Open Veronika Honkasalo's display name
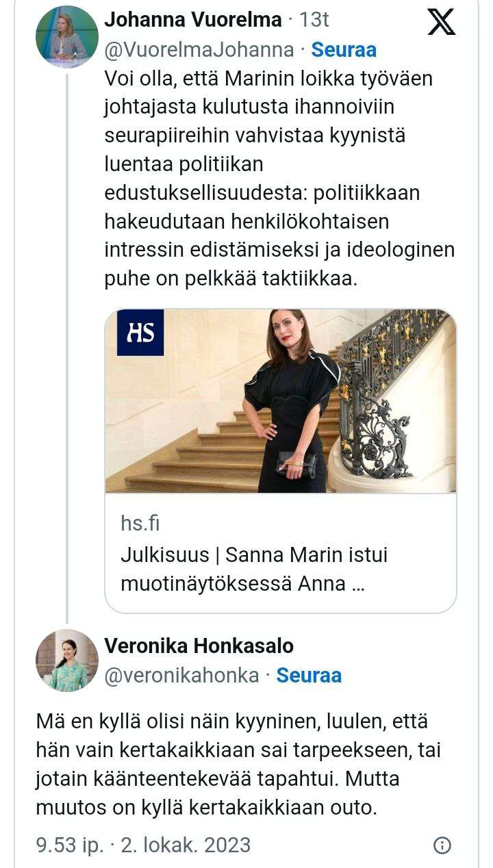This screenshot has width=493, height=868. click(199, 646)
